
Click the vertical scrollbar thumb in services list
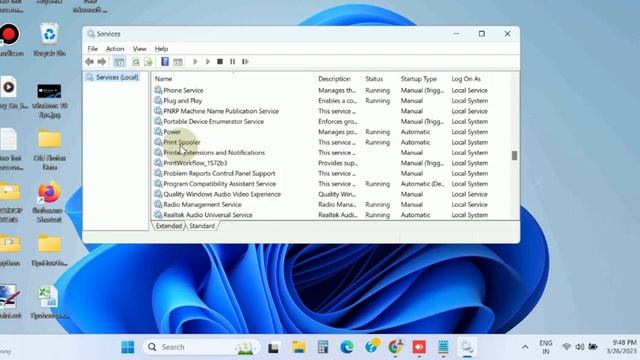click(x=514, y=156)
